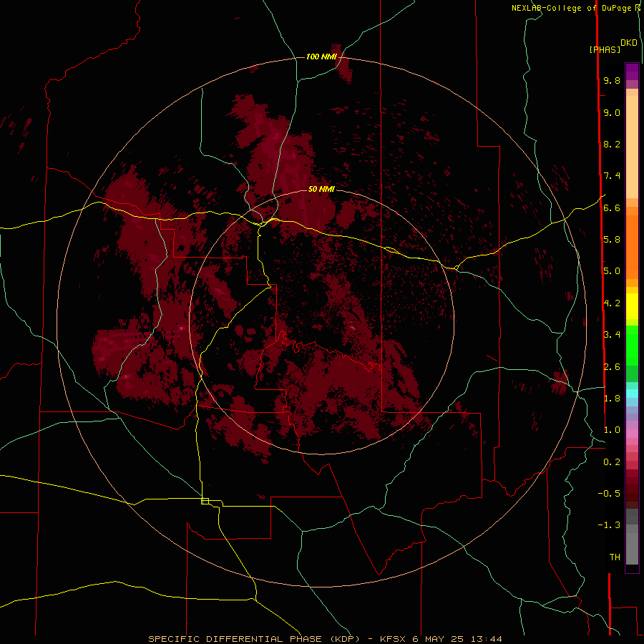Click the 1.0 legend value
644x644 pixels.
[x=612, y=430]
